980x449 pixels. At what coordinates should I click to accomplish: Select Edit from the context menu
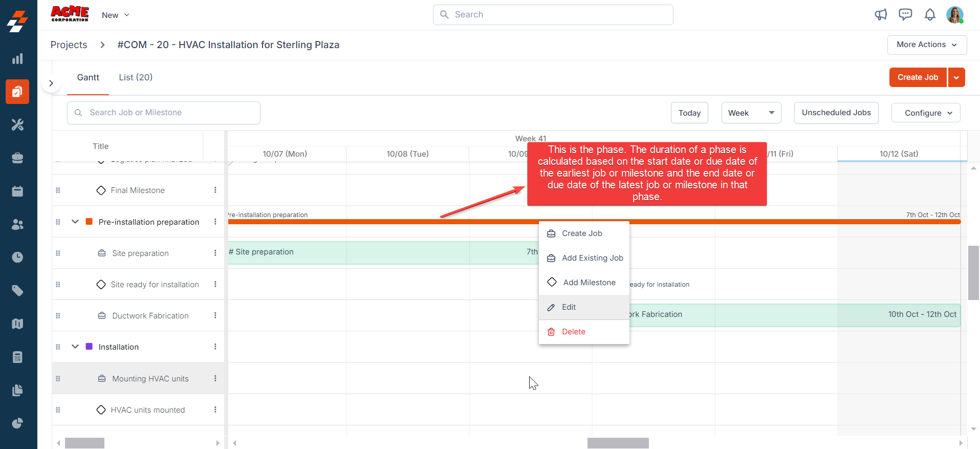click(569, 307)
